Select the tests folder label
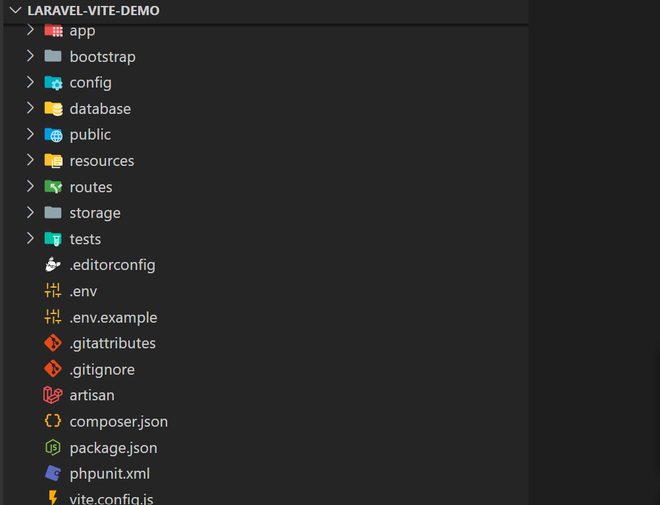The image size is (660, 505). 85,239
